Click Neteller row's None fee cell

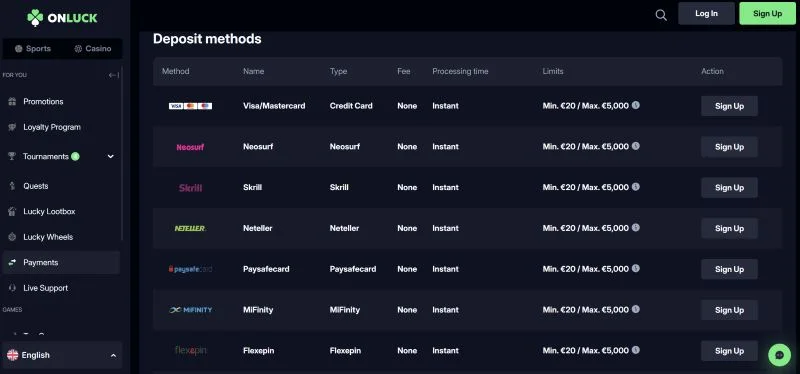click(x=407, y=229)
